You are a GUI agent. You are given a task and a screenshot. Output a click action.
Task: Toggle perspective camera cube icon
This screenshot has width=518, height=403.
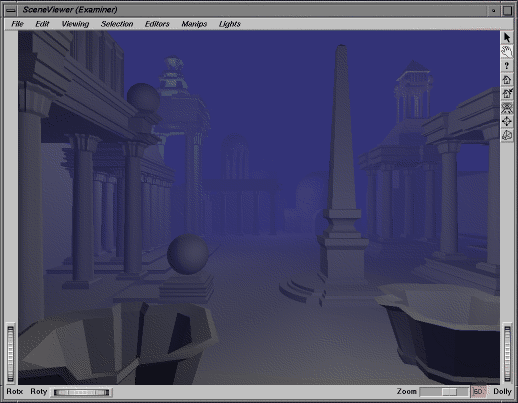(507, 135)
